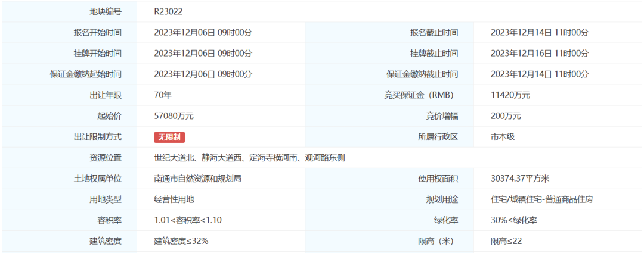Click the 挂牌截止时间 value 2023年12月16日 11时00分

tap(539, 54)
